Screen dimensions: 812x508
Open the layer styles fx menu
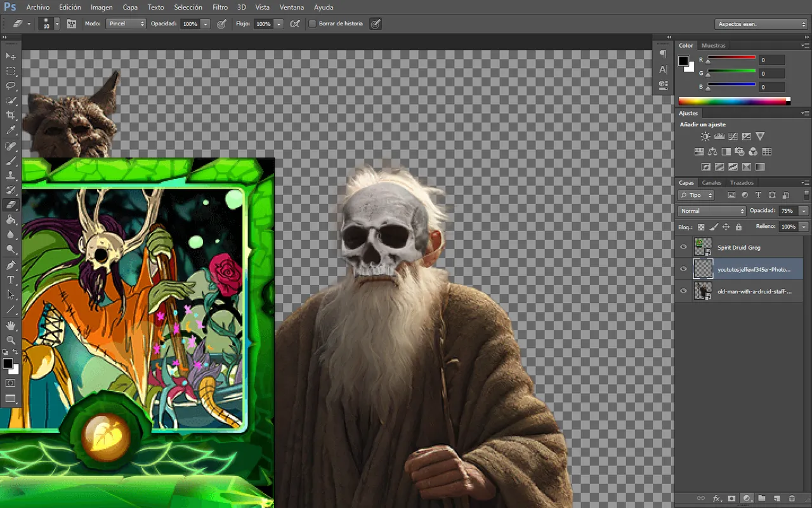(x=717, y=498)
